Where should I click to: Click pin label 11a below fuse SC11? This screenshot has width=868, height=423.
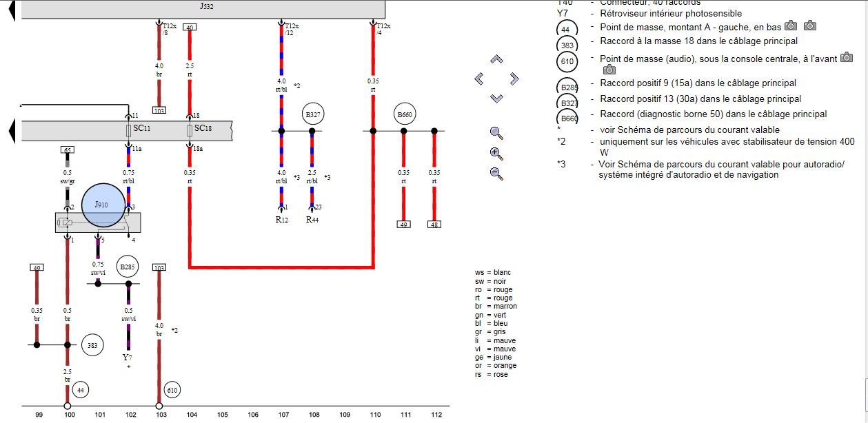coord(137,148)
